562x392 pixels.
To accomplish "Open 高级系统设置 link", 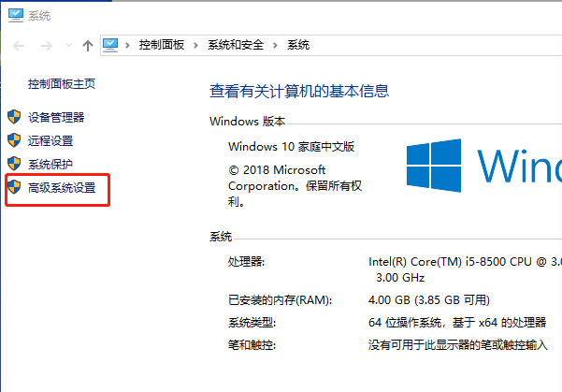I will (x=62, y=187).
